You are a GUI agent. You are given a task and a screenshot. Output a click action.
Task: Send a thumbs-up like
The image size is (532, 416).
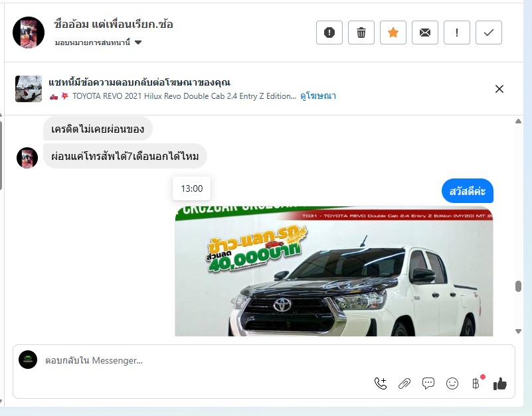point(499,383)
